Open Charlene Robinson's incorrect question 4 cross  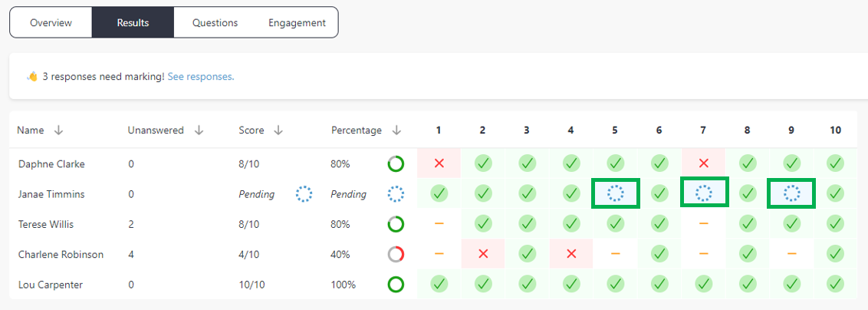coord(571,253)
